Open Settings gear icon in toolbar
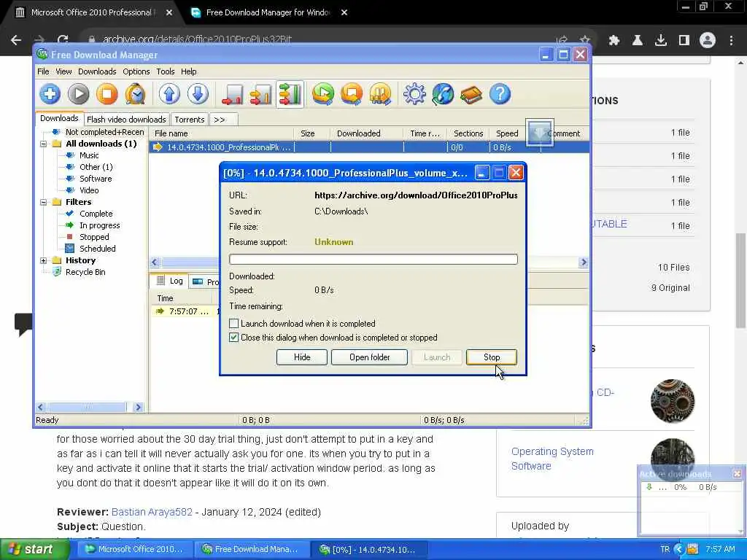Screen dimensions: 747x560 click(414, 94)
